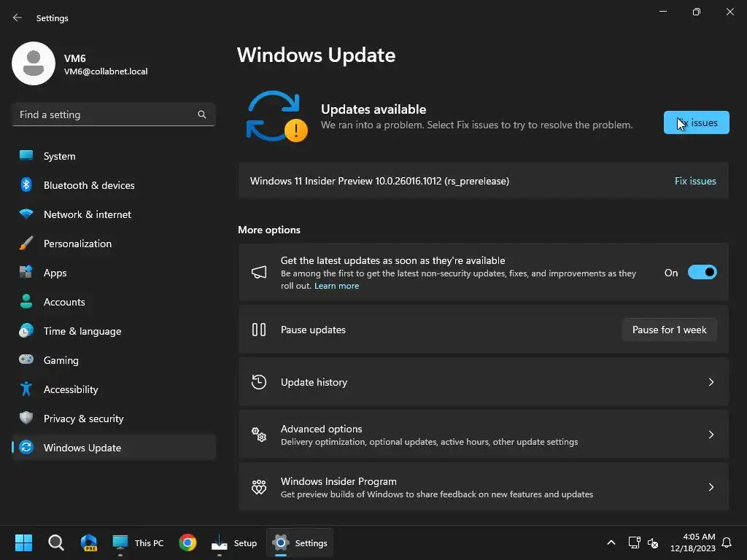This screenshot has height=560, width=747.
Task: Click Windows 11 Insider Preview 10.0.26016.1012 text
Action: click(379, 181)
